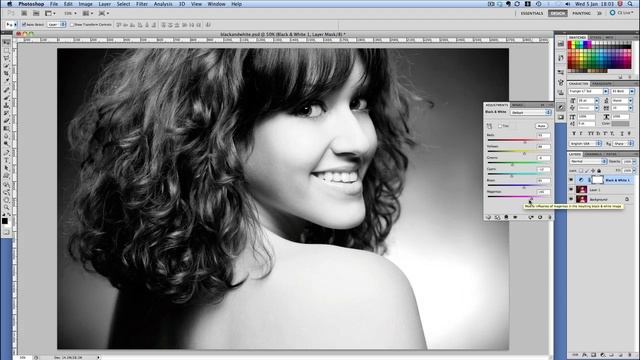Switch to the Masks tab
Viewport: 640px width, 360px height.
tap(517, 105)
